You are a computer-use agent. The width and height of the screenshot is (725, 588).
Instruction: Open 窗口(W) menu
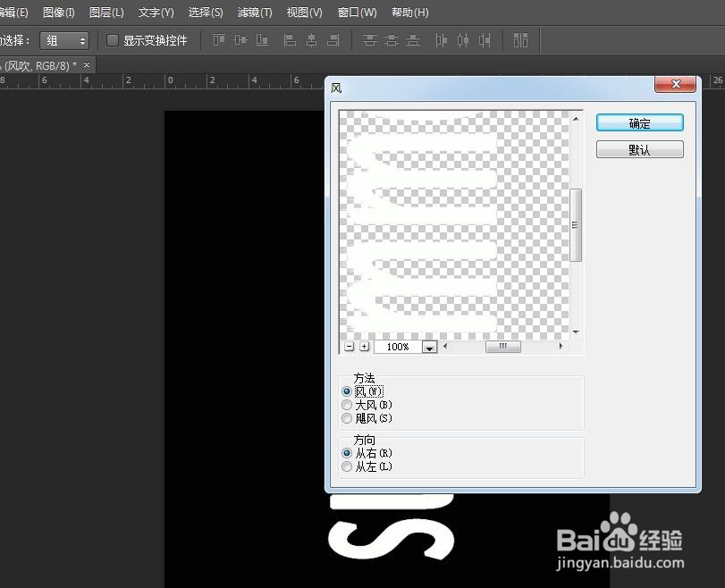[x=357, y=13]
